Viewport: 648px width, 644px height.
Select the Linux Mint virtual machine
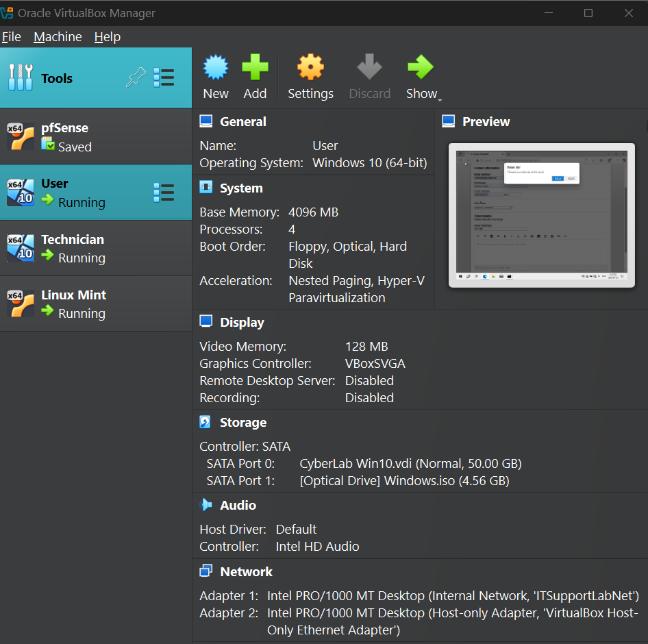tap(96, 304)
